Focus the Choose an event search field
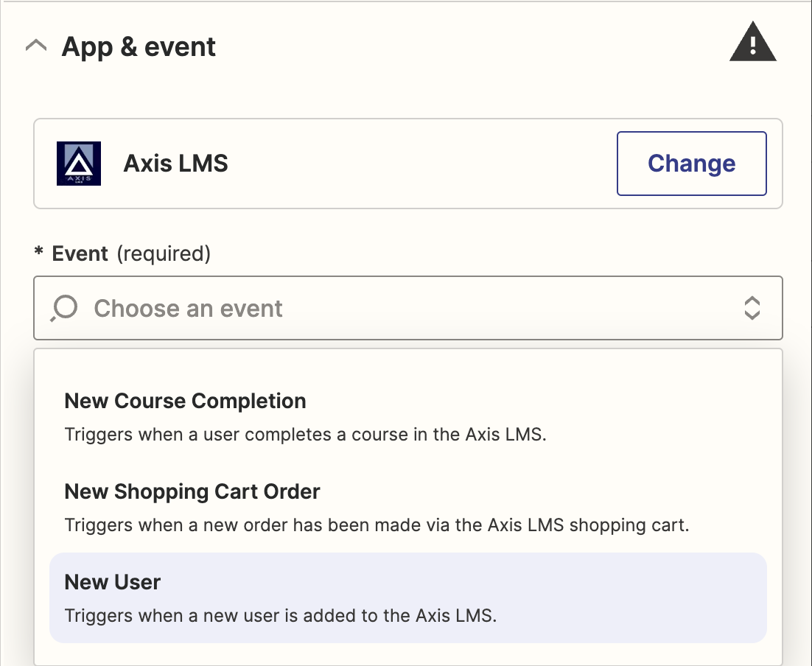 [x=408, y=308]
